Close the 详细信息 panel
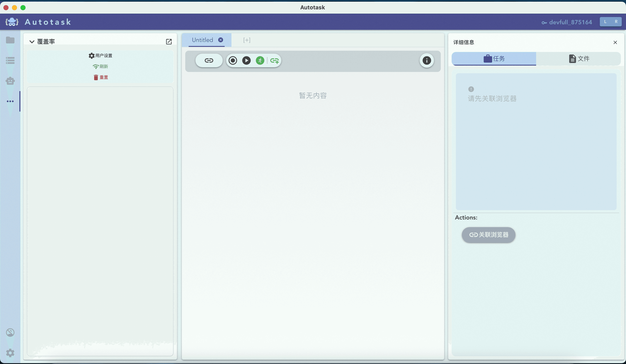This screenshot has height=364, width=626. click(x=615, y=42)
